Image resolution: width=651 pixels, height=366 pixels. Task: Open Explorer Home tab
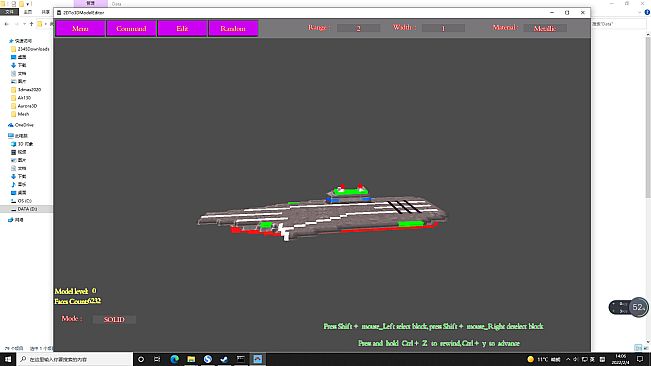pos(28,12)
